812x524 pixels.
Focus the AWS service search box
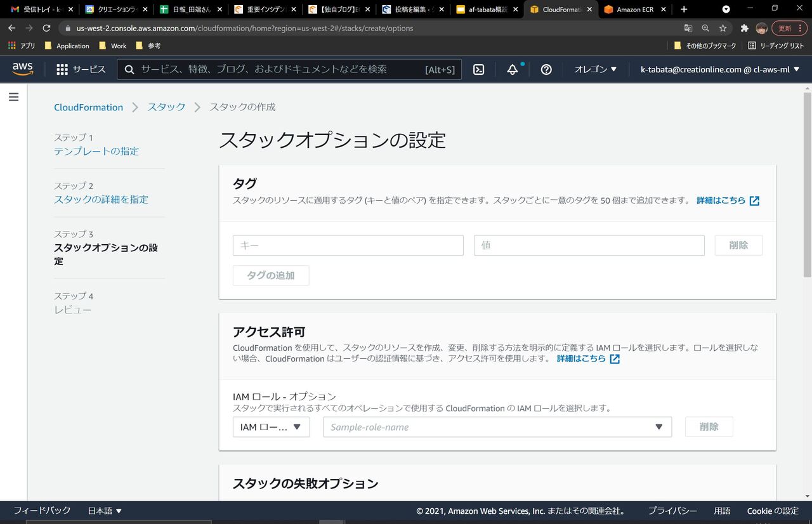[x=289, y=69]
